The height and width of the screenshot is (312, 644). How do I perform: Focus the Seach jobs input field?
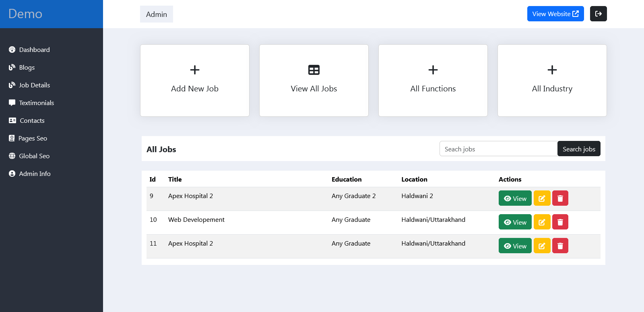[x=498, y=149]
